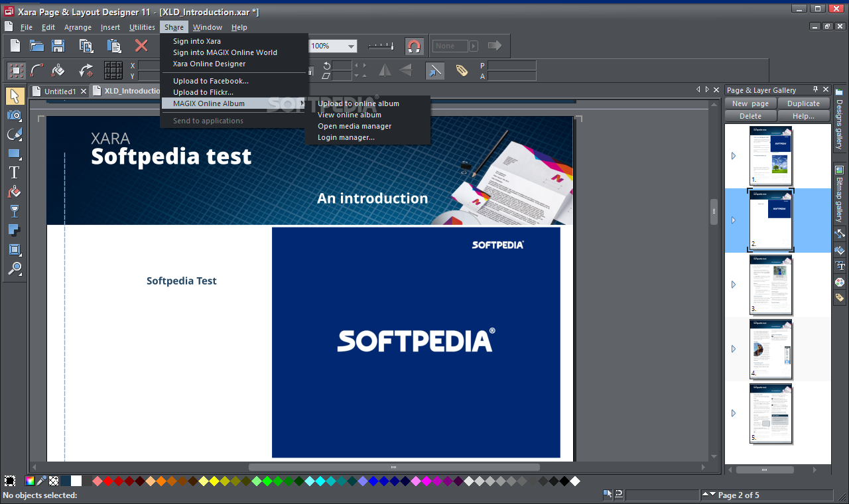Open the Bitmap gallery side tab
The width and height of the screenshot is (849, 504).
(x=839, y=193)
